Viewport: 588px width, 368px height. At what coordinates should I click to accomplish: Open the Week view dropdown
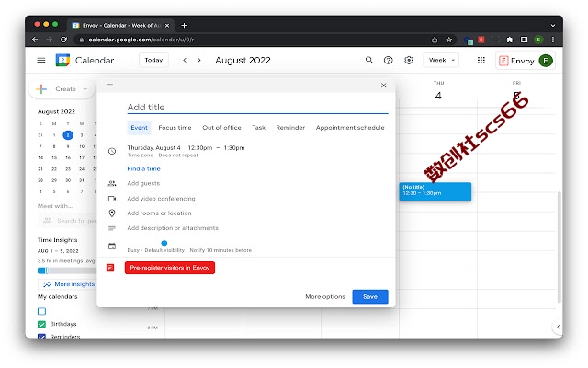[x=441, y=60]
